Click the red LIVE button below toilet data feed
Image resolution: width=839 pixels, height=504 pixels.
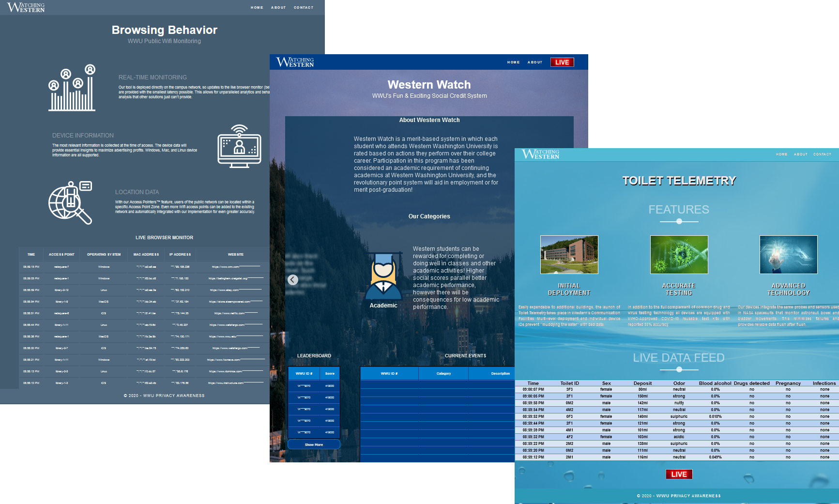click(x=679, y=474)
